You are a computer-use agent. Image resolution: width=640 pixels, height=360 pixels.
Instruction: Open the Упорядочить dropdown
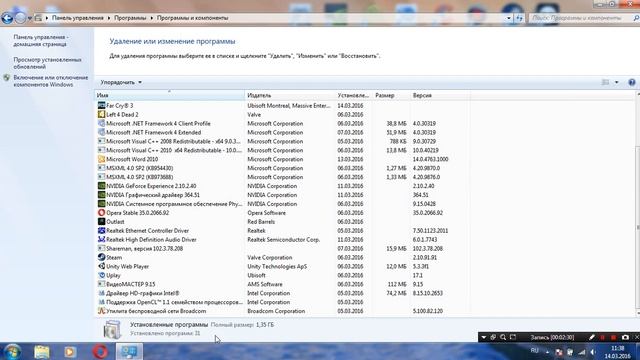pos(121,82)
